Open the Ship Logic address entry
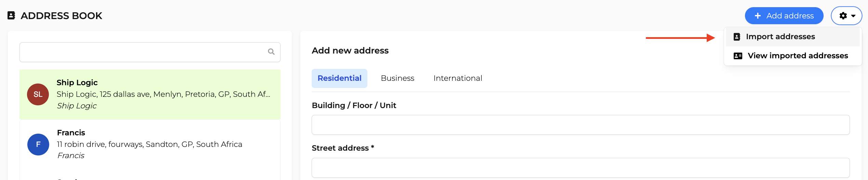Viewport: 868px width, 180px height. point(150,94)
